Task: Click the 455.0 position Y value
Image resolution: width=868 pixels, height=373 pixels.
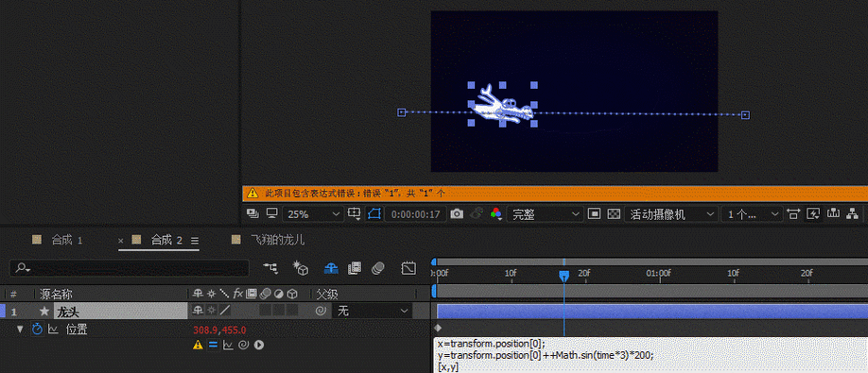Action: point(234,331)
